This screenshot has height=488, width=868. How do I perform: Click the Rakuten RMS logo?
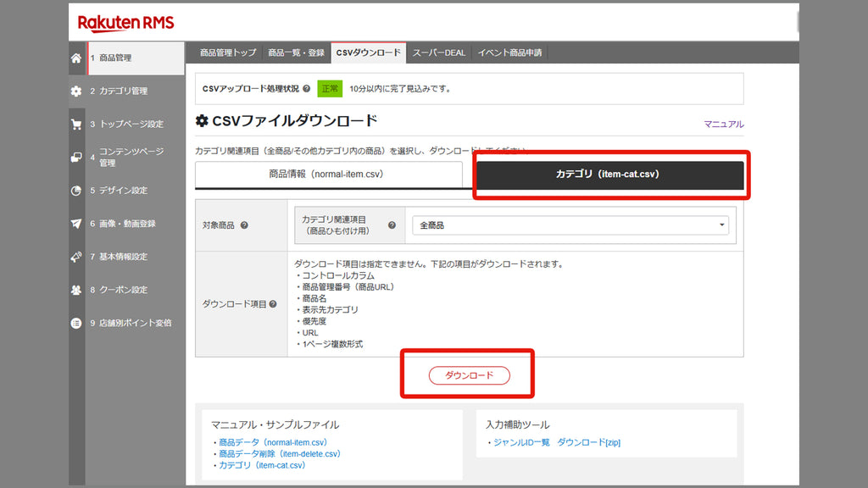coord(125,23)
